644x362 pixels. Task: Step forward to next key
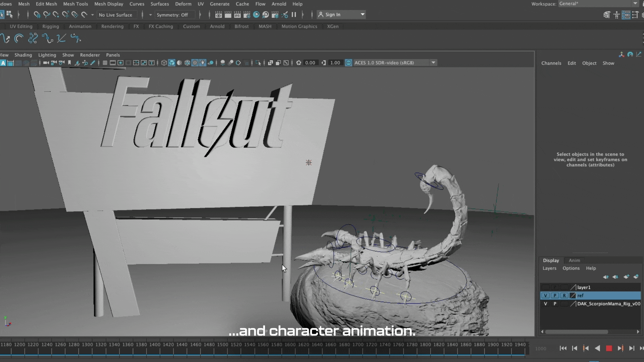620,349
